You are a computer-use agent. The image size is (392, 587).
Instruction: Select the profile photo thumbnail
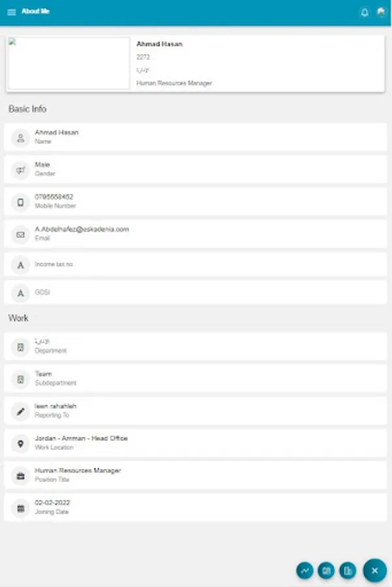[68, 63]
